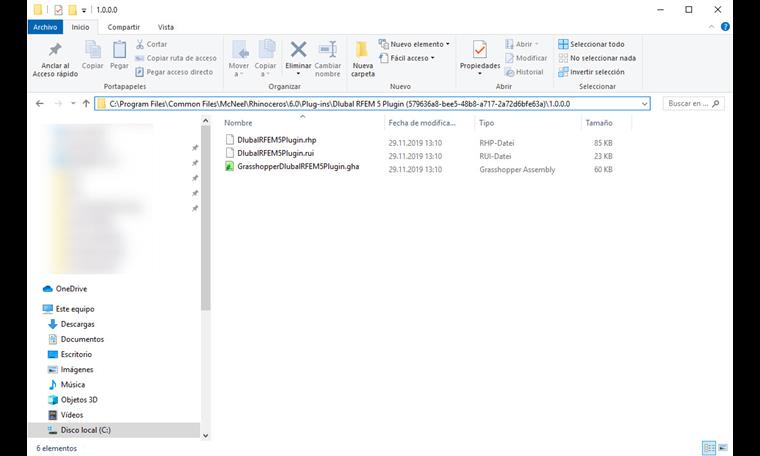Viewport: 760px width, 456px height.
Task: Switch to the Compartir ribbon tab
Action: pyautogui.click(x=124, y=27)
